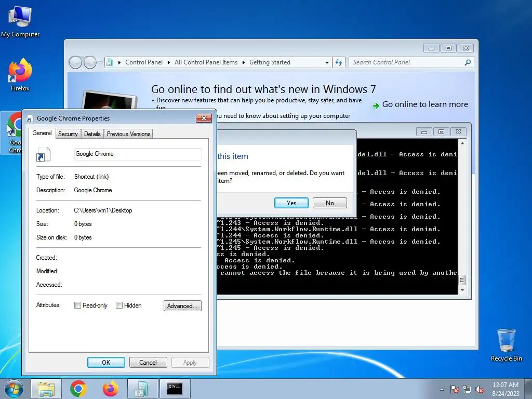Launch Google Chrome from taskbar
532x399 pixels.
[78, 389]
